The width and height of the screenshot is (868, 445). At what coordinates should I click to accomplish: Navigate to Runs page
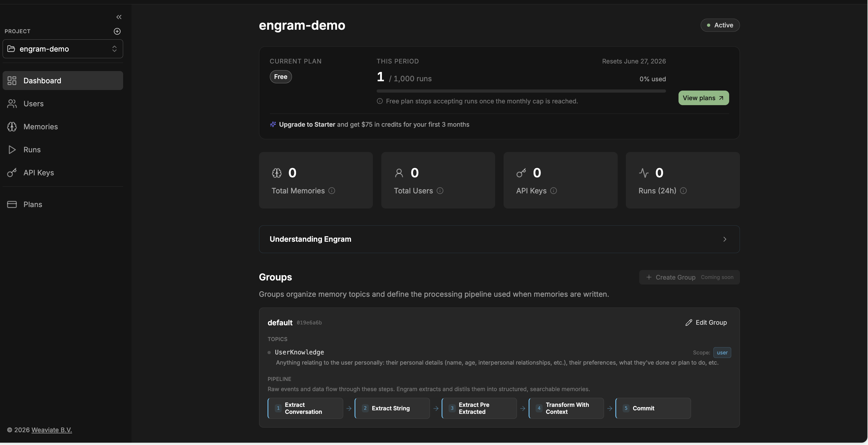tap(63, 150)
